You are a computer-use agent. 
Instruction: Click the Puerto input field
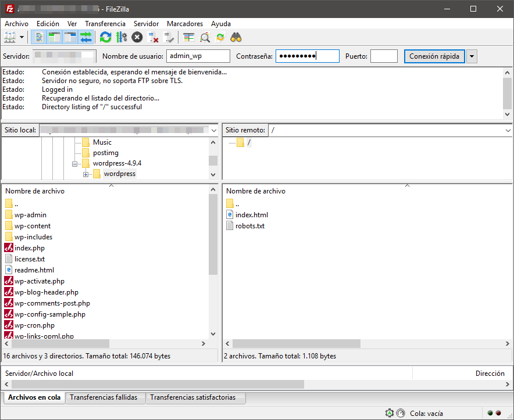click(384, 56)
